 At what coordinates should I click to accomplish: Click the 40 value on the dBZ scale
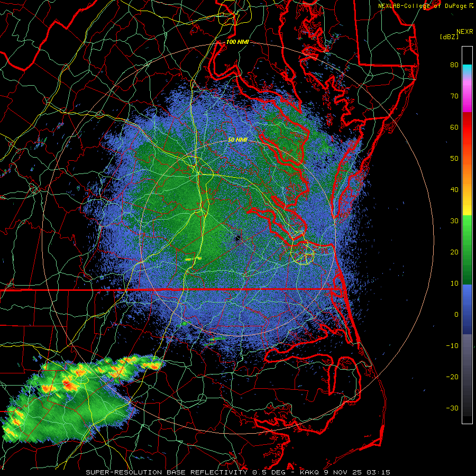(454, 190)
